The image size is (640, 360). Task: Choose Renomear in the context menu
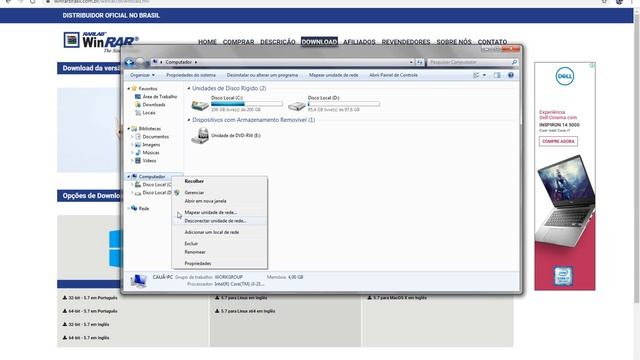220,252
